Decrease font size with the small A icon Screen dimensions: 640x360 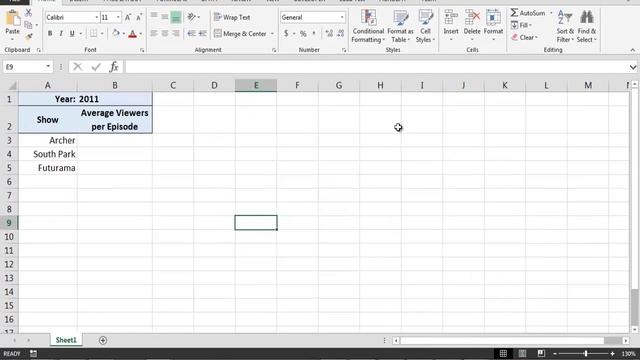139,17
